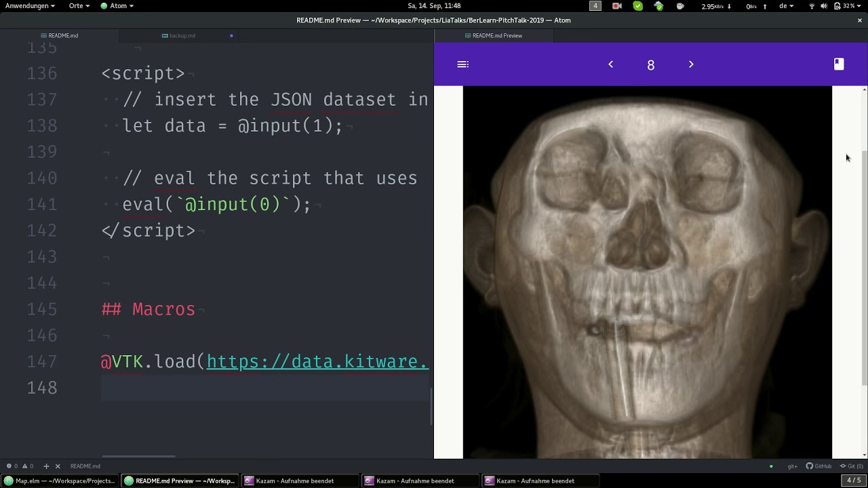Click the let data = @input(1); line
868x488 pixels.
pos(233,125)
